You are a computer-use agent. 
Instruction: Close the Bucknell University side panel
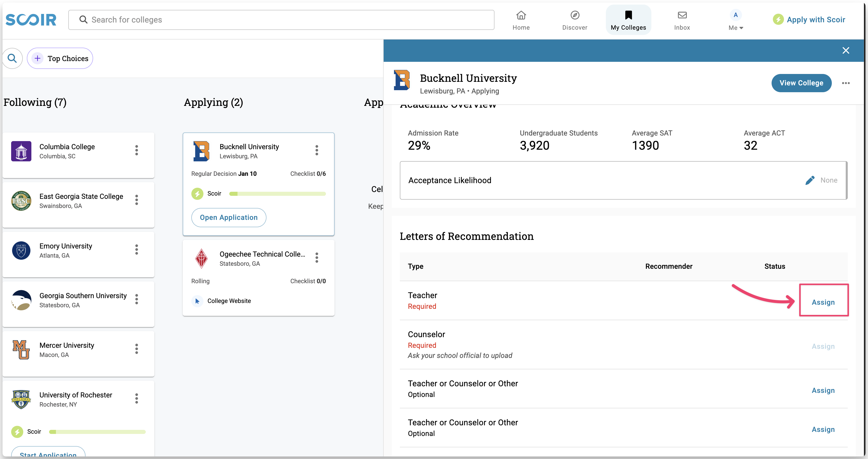coord(845,51)
